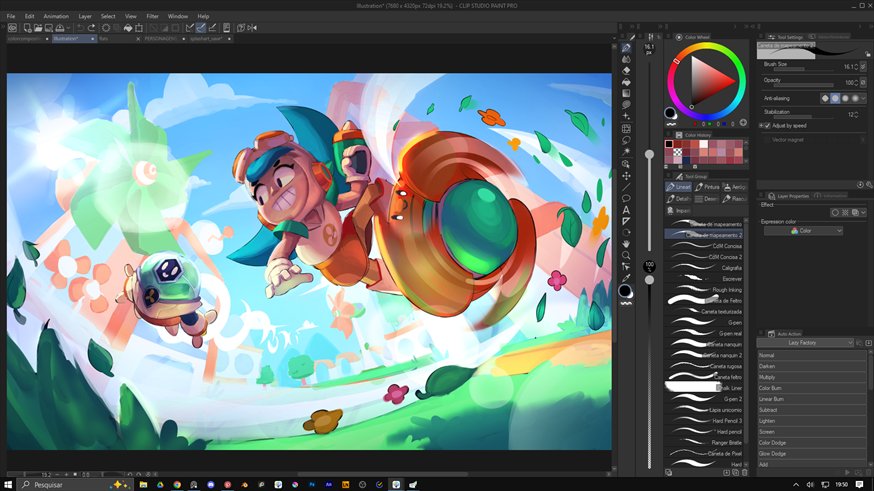This screenshot has height=491, width=874.
Task: Click the New document icon
Action: click(27, 28)
